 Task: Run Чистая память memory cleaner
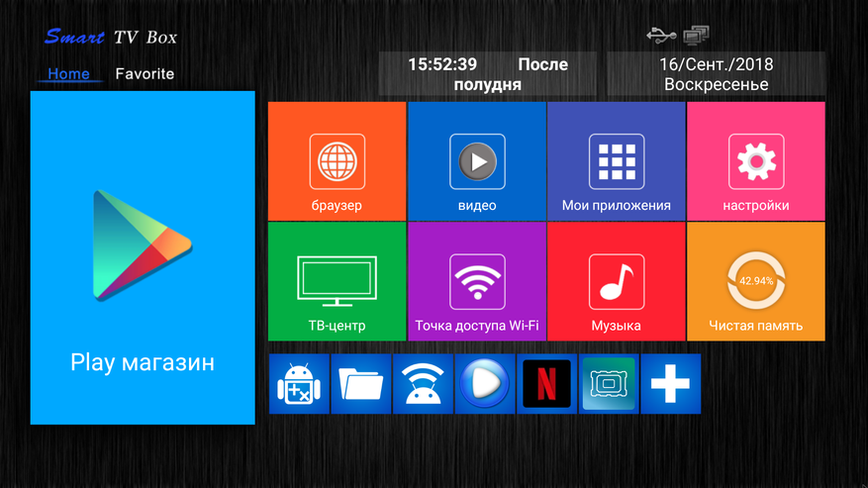pos(755,281)
